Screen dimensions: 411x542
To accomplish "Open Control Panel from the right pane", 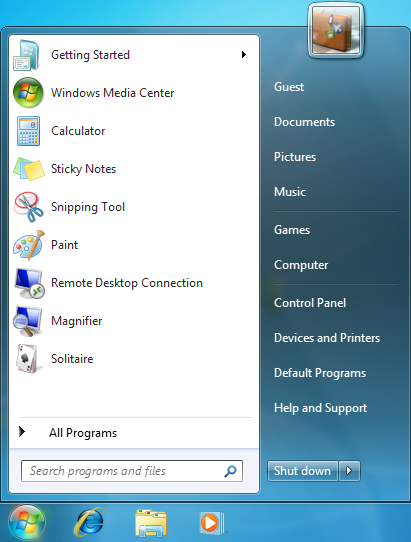I will [x=310, y=303].
